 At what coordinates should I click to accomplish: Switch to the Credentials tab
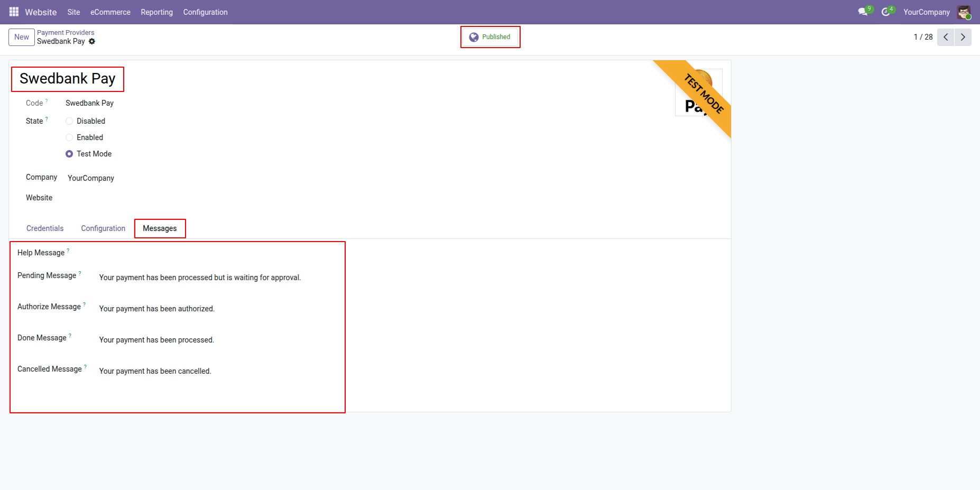pyautogui.click(x=45, y=228)
